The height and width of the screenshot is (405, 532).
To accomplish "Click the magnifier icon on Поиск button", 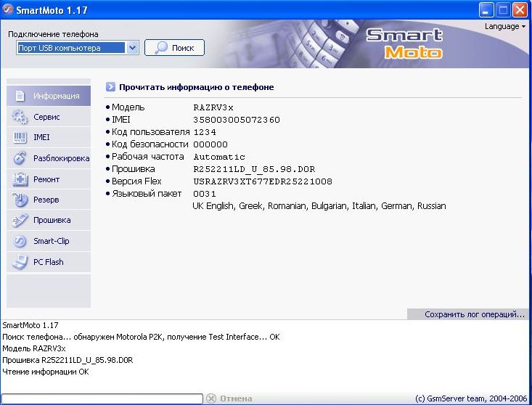I will coord(161,48).
